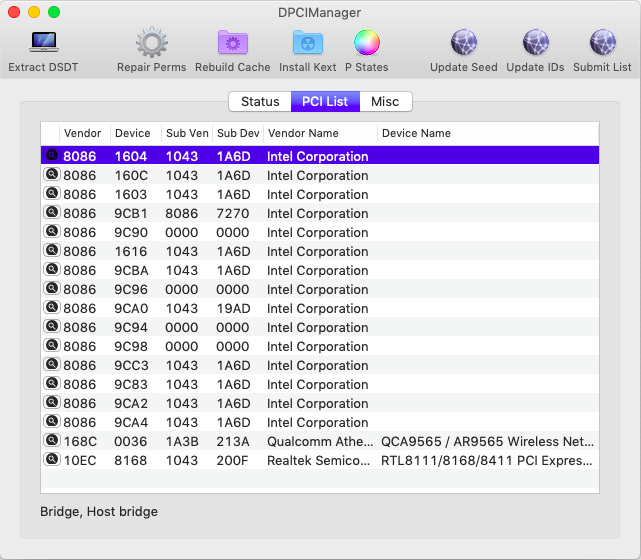Select the RTL8111/8168/8411 PCI Express device name

pyautogui.click(x=486, y=461)
